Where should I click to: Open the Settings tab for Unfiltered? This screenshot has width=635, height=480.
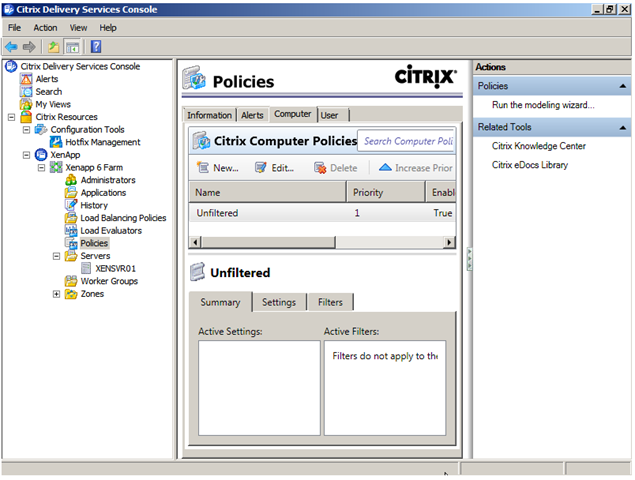tap(279, 302)
